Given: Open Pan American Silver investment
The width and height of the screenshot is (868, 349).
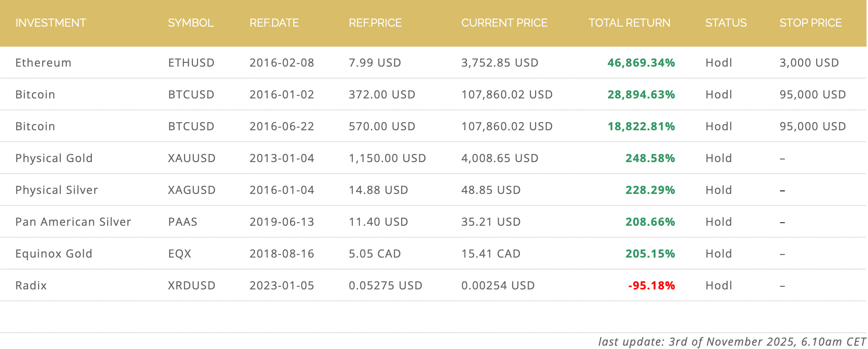Looking at the screenshot, I should (73, 222).
